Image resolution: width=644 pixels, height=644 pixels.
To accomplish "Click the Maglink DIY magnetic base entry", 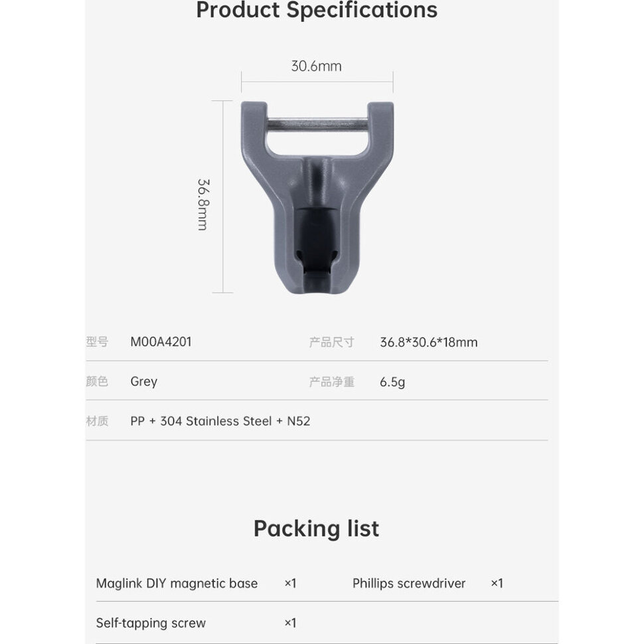I will click(x=177, y=584).
